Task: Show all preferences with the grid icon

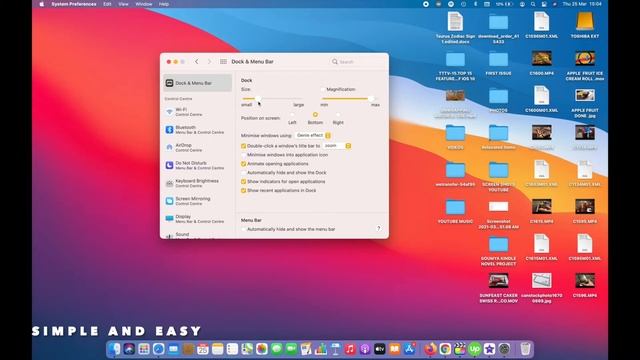Action: (223, 62)
